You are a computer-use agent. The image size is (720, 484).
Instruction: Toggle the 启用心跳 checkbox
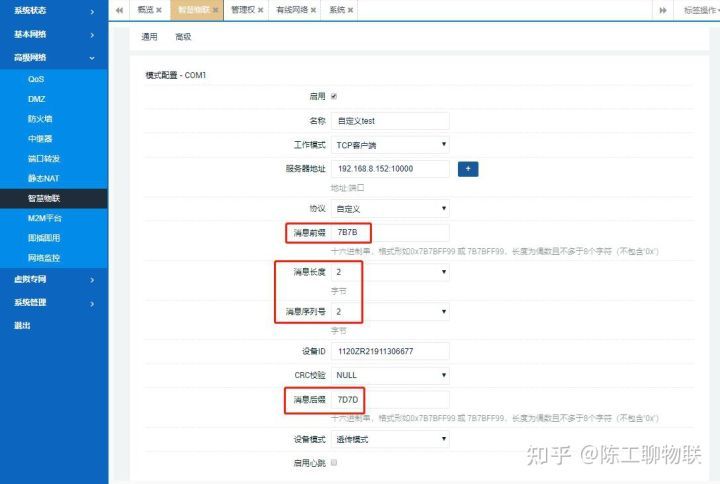coord(334,462)
